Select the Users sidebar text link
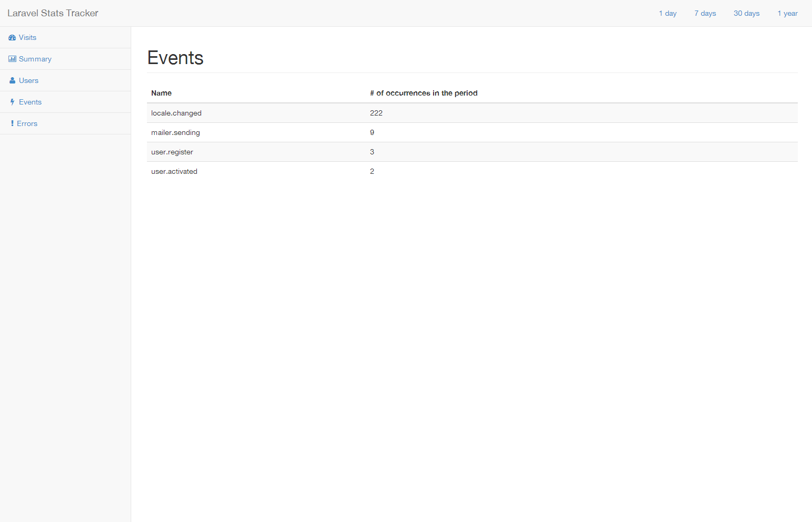This screenshot has width=812, height=522. coord(29,81)
